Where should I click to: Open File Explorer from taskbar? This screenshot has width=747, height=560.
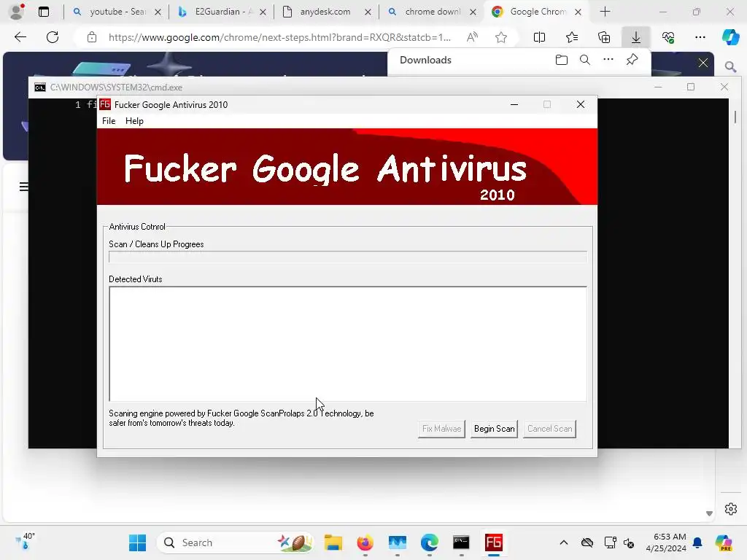333,542
